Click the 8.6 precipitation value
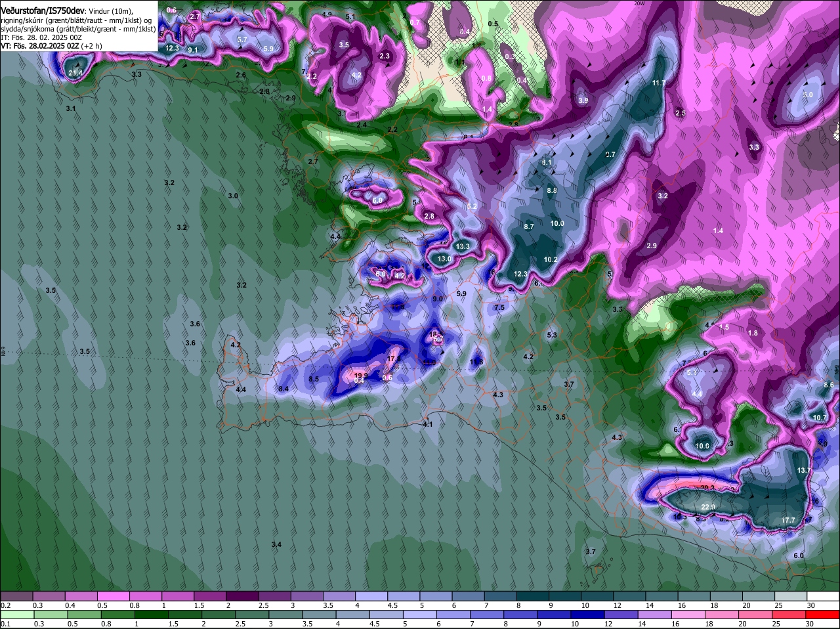 [829, 385]
